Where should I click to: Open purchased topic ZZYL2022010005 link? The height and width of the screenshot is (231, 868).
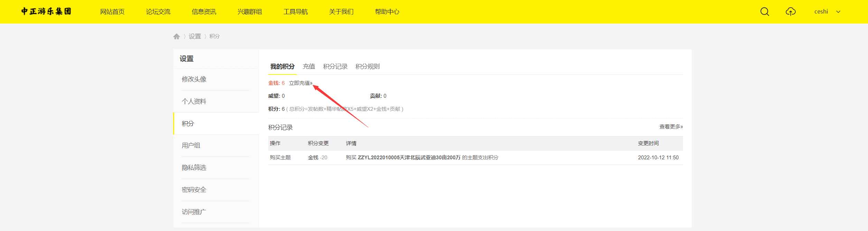click(x=409, y=158)
